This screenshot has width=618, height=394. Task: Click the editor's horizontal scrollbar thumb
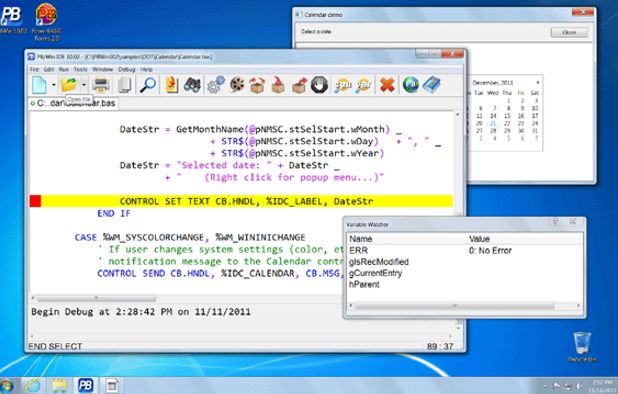96,298
